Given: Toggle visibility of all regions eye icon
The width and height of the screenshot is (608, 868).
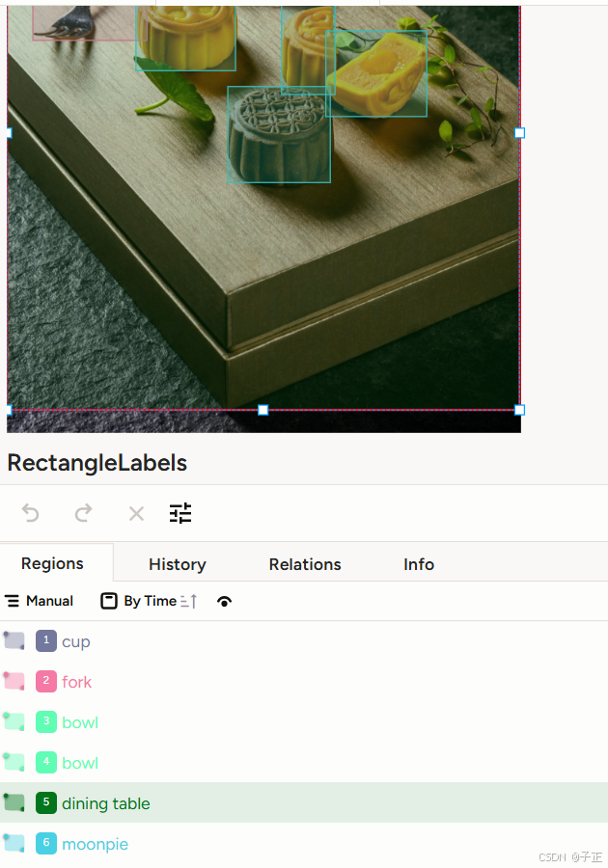Looking at the screenshot, I should click(x=224, y=601).
